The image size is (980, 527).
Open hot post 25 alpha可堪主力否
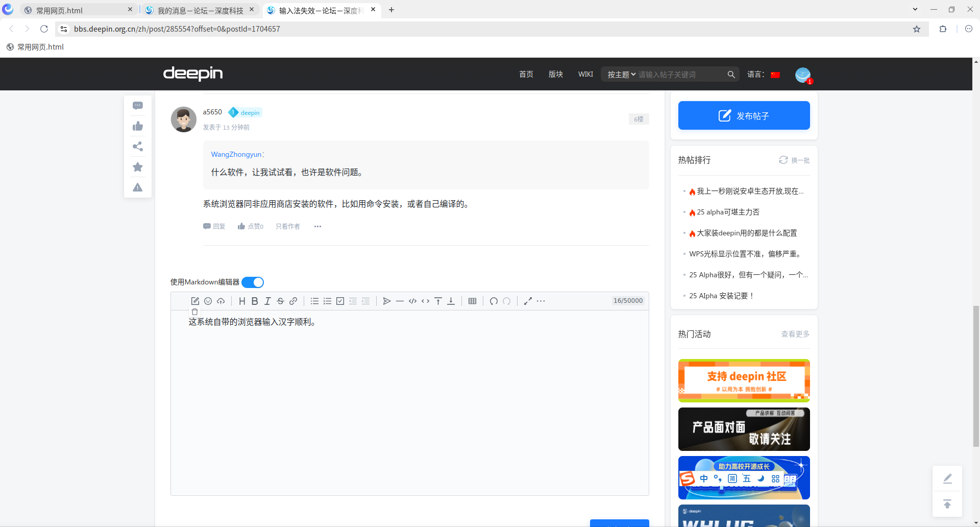(x=728, y=212)
